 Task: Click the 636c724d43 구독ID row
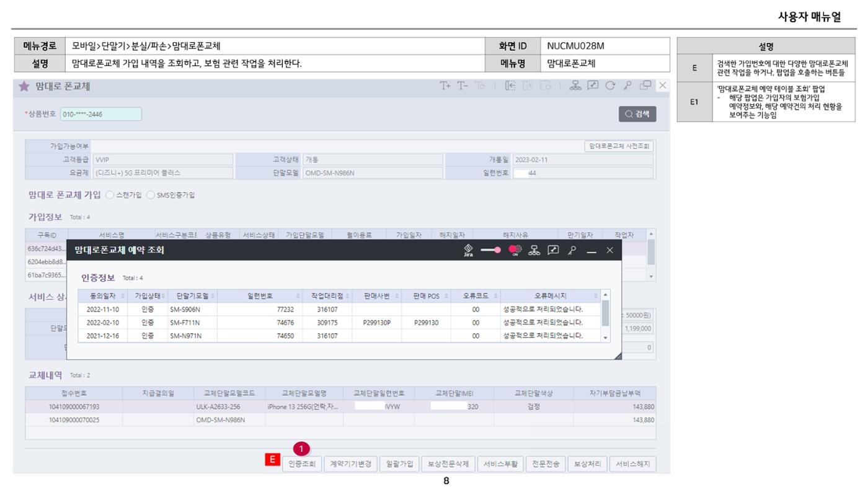(45, 248)
